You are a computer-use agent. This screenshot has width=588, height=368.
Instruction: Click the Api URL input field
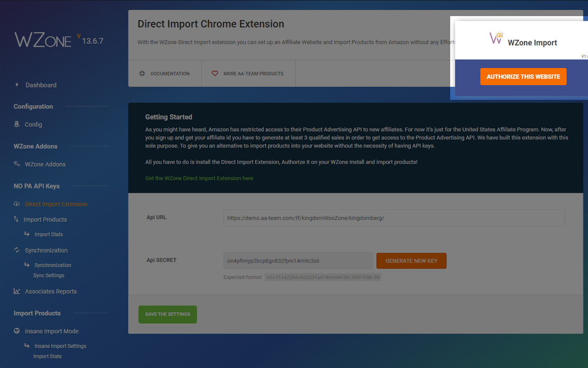tap(394, 218)
